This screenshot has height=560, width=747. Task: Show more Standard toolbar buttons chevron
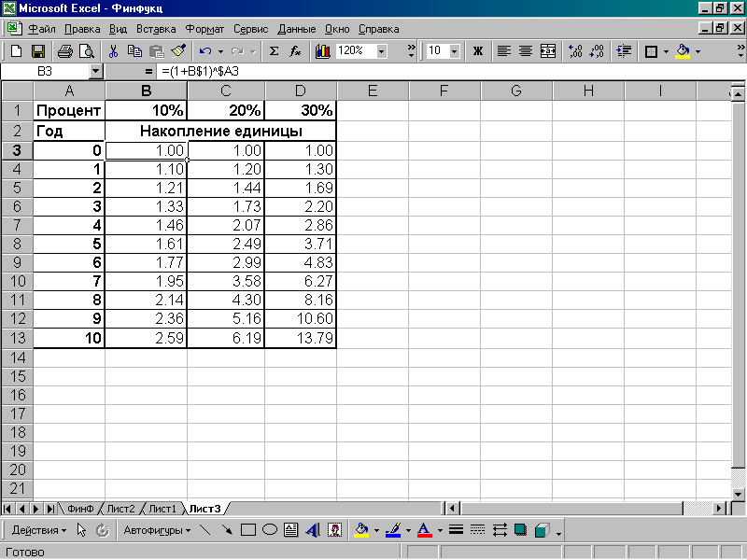point(412,51)
